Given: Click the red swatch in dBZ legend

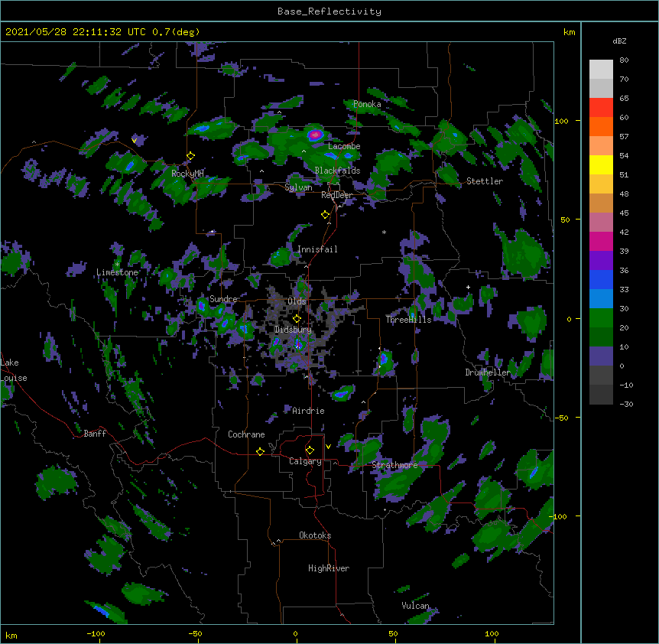Looking at the screenshot, I should [601, 107].
